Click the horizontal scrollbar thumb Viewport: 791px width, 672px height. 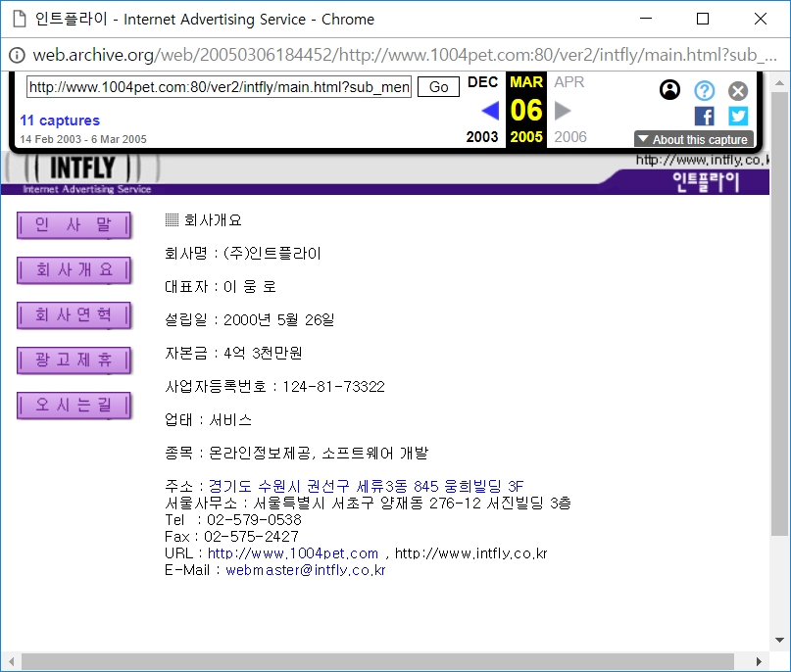click(x=377, y=661)
